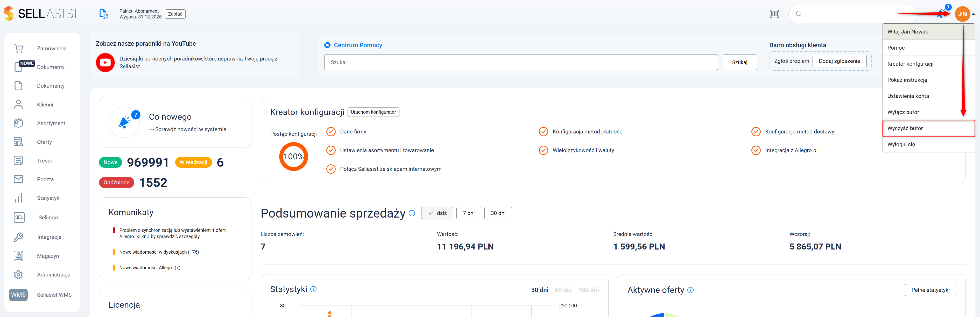Select the dziś sales period toggle

pyautogui.click(x=437, y=213)
